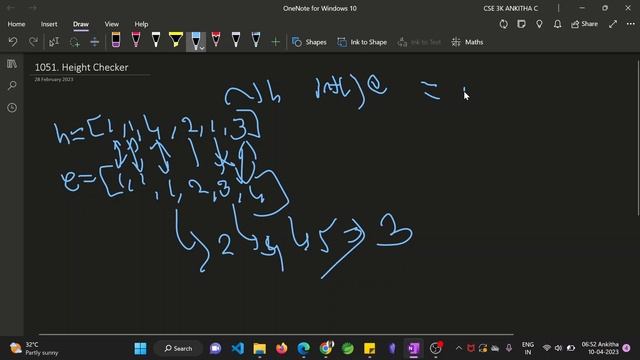640x360 pixels.
Task: Open the View tab
Action: click(111, 24)
